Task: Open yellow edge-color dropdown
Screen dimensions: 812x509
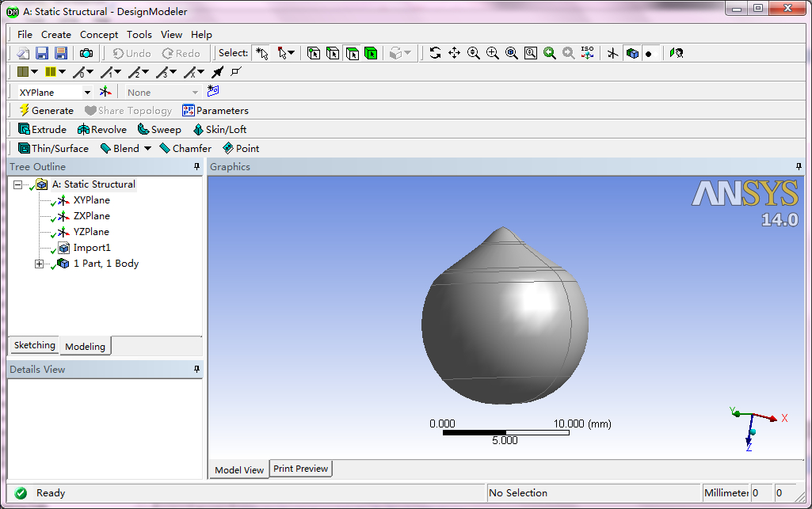Action: click(62, 72)
